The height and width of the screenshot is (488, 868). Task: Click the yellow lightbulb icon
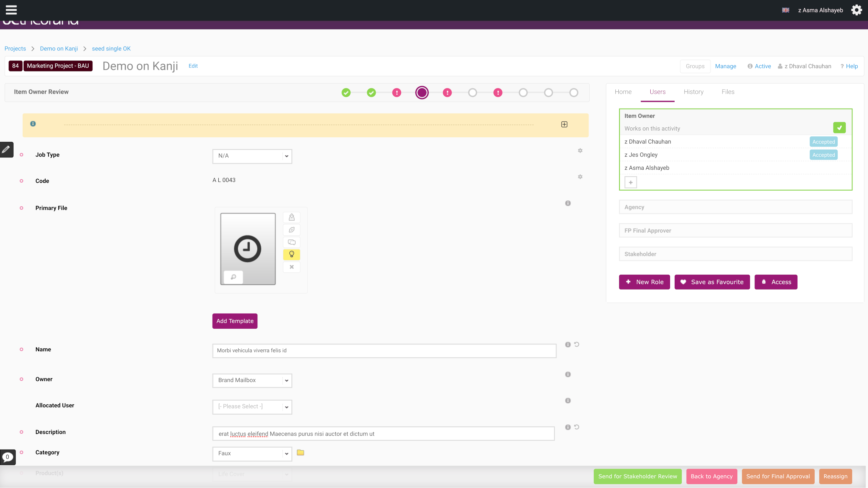(291, 255)
